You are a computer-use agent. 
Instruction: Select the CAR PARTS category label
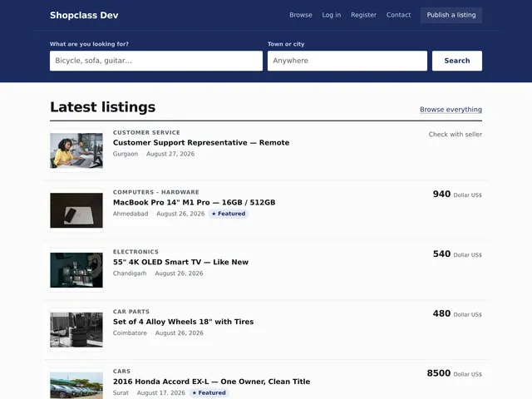(x=131, y=312)
